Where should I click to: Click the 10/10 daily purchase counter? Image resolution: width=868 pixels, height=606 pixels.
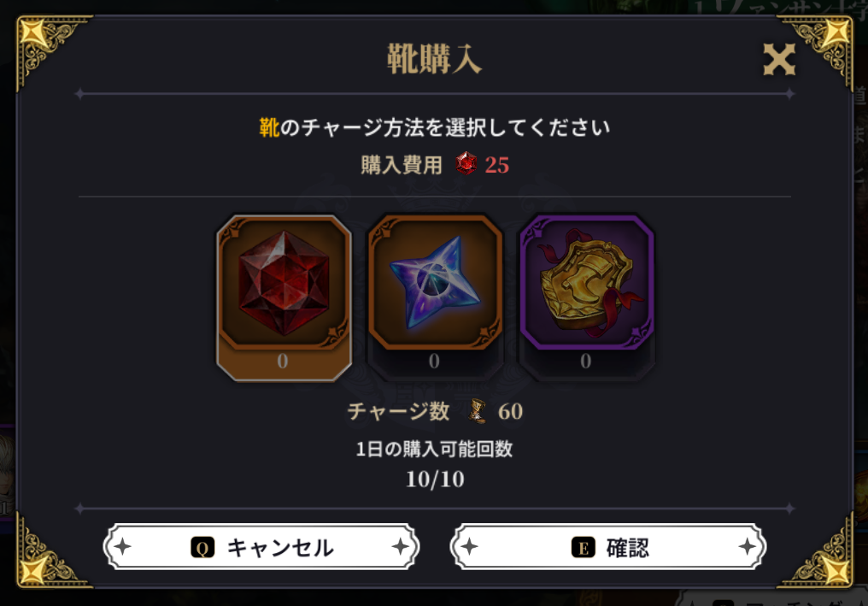(x=435, y=480)
